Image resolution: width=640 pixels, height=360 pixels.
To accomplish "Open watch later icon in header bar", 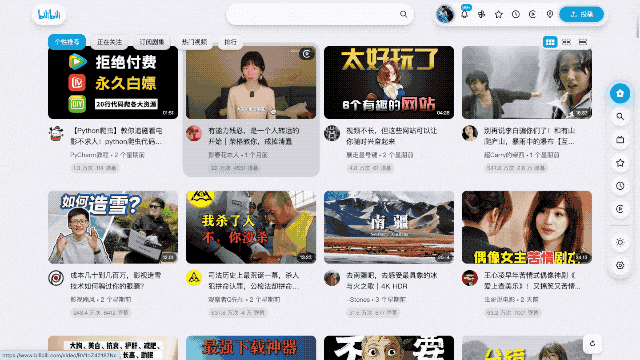I will tap(533, 14).
